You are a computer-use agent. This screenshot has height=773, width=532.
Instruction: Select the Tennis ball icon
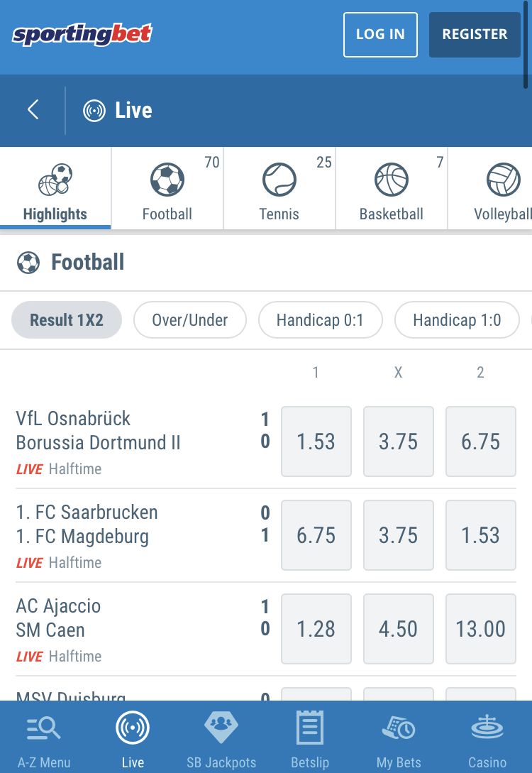click(279, 180)
